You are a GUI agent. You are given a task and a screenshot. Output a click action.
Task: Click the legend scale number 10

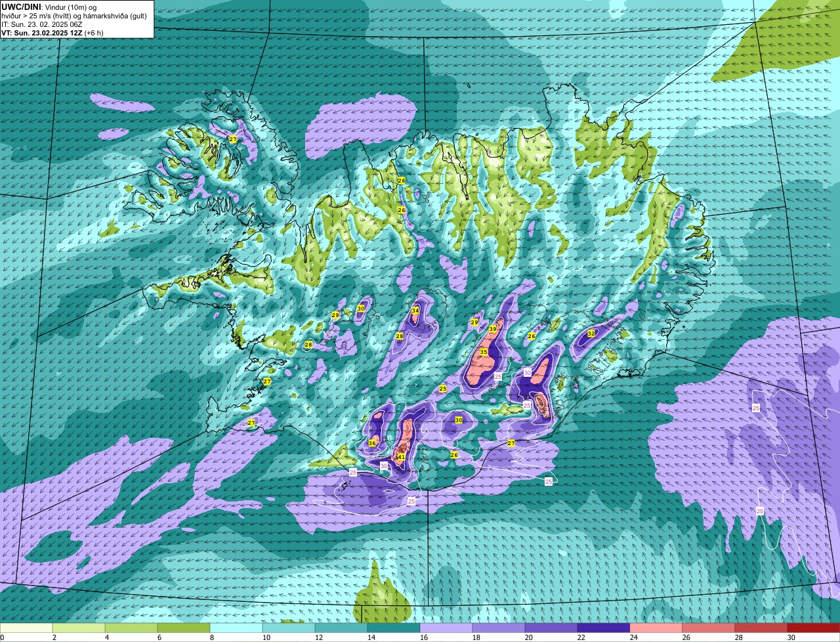pos(266,637)
